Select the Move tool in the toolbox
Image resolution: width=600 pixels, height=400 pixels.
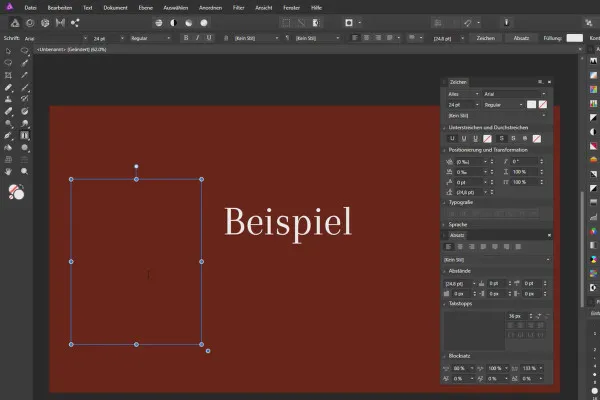tap(8, 51)
